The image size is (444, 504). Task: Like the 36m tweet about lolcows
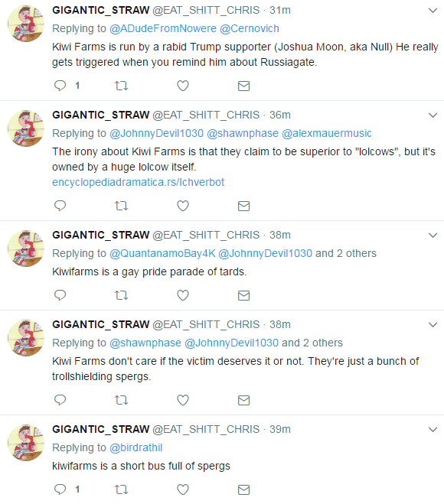pos(183,206)
